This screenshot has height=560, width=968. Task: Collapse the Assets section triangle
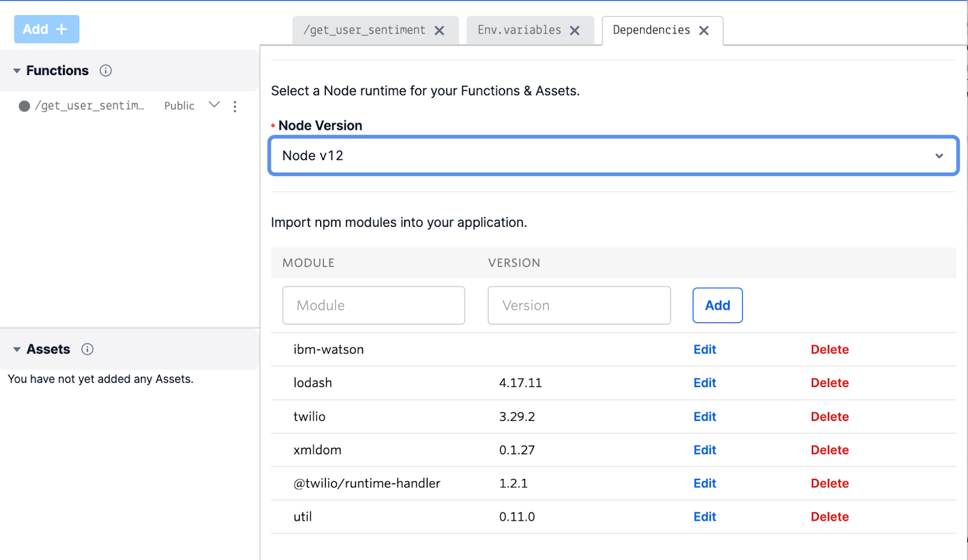pyautogui.click(x=17, y=350)
